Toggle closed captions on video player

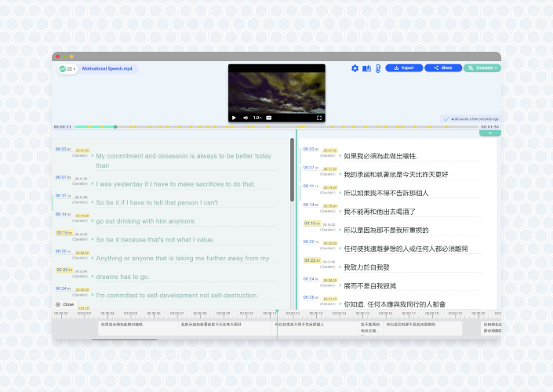click(x=269, y=118)
